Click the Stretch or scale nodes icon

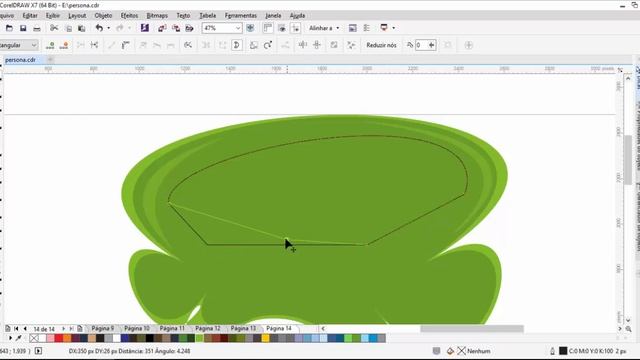[x=253, y=45]
